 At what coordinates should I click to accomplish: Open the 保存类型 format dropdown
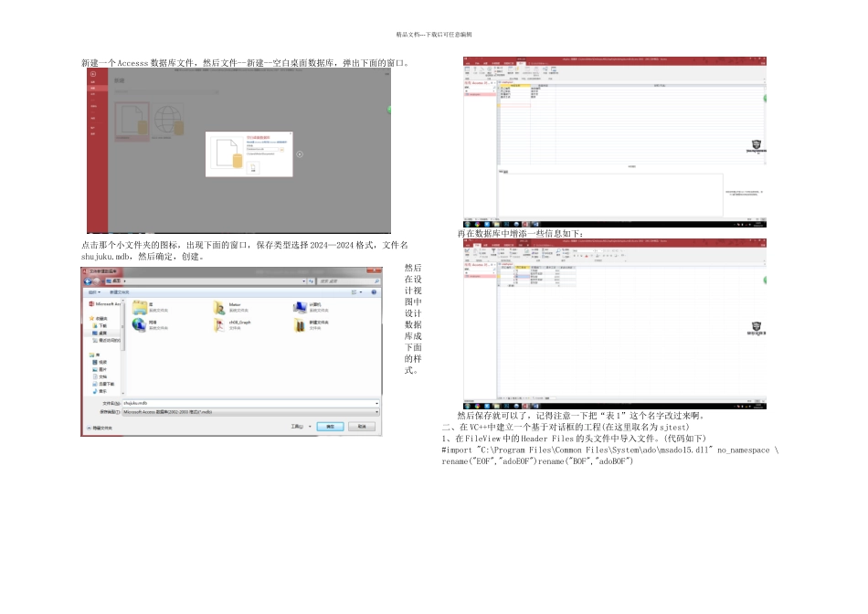click(377, 412)
